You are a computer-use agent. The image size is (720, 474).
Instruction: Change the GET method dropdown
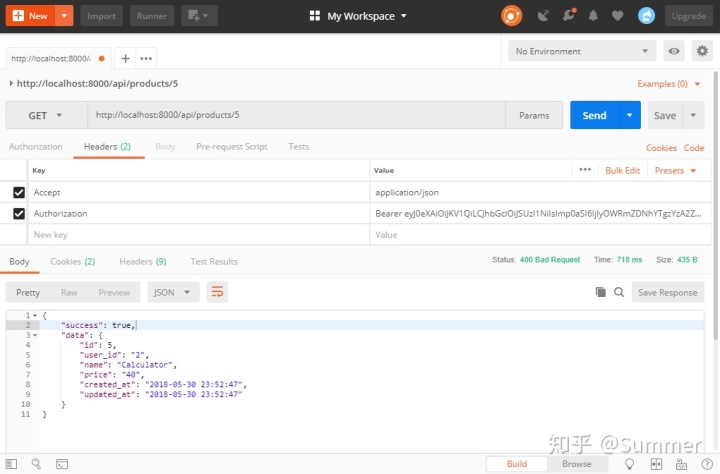tap(46, 115)
